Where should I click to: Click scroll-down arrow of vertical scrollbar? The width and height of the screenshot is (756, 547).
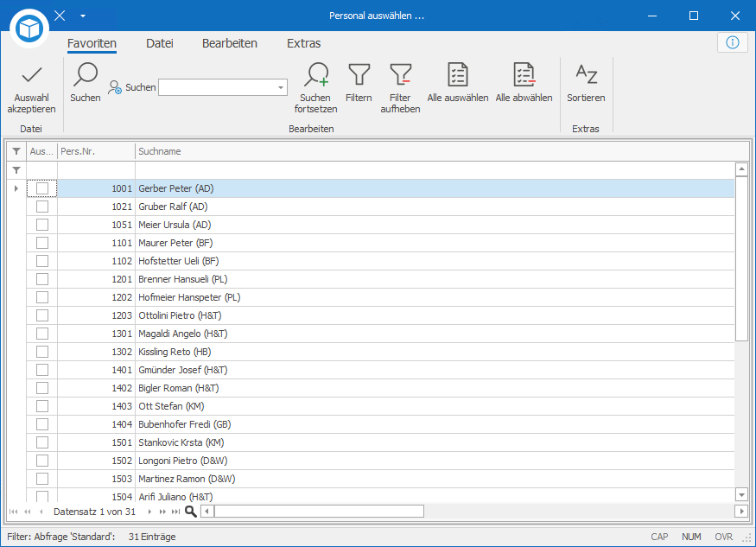(x=741, y=494)
